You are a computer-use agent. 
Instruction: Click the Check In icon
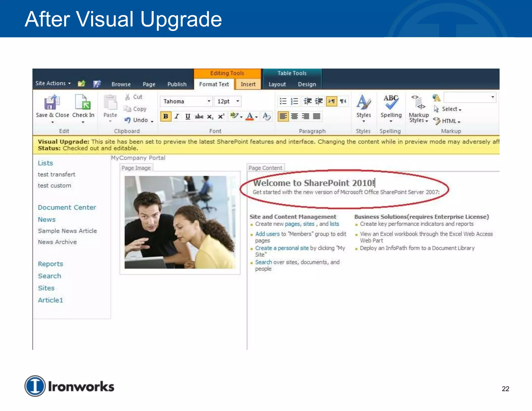(x=83, y=102)
